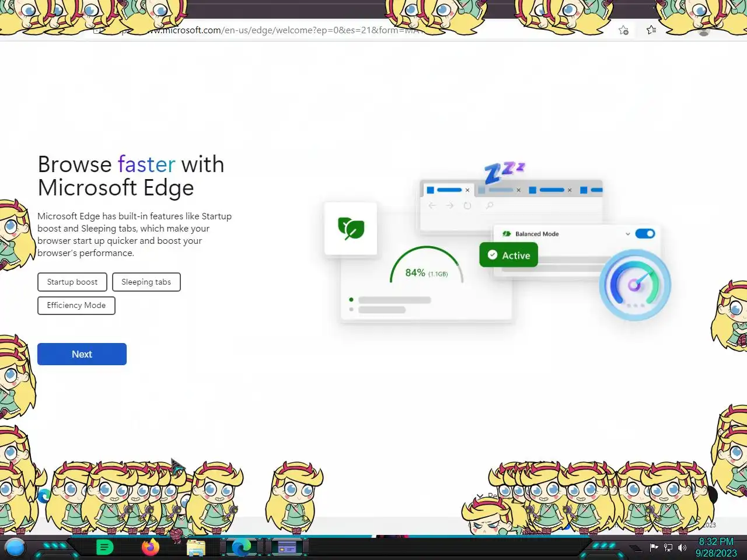Image resolution: width=747 pixels, height=560 pixels.
Task: Click the 'Browse faster with Microsoft Edge' heading
Action: click(x=131, y=176)
